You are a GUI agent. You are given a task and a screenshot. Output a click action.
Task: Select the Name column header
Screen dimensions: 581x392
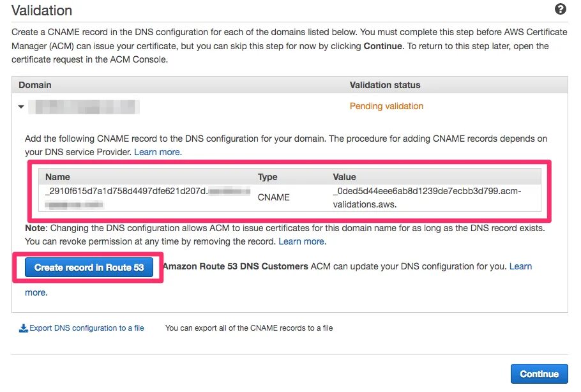(x=57, y=177)
